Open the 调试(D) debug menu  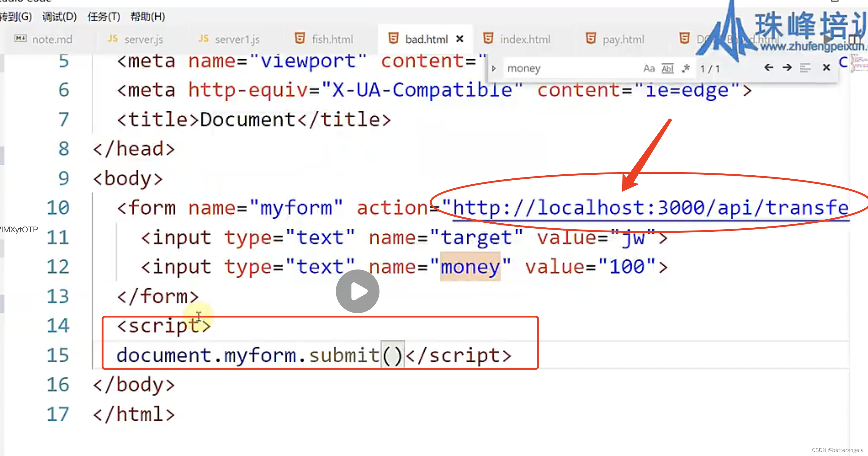click(59, 16)
